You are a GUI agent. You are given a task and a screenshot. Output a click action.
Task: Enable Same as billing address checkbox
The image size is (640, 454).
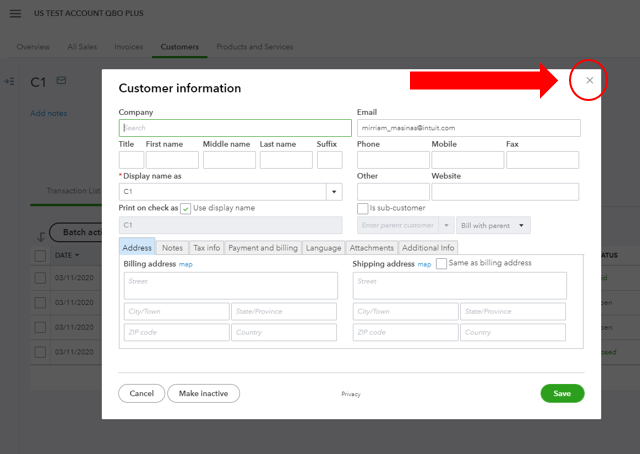tap(441, 263)
